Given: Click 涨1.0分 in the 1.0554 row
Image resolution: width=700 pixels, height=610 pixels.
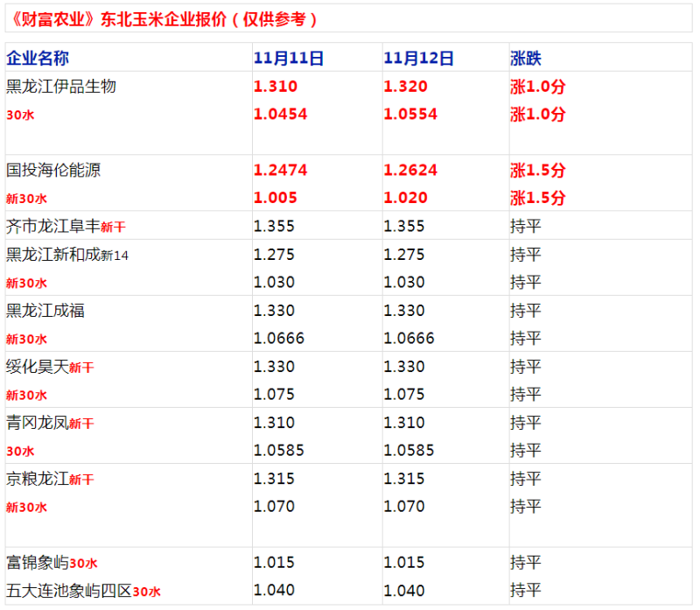Looking at the screenshot, I should point(538,115).
